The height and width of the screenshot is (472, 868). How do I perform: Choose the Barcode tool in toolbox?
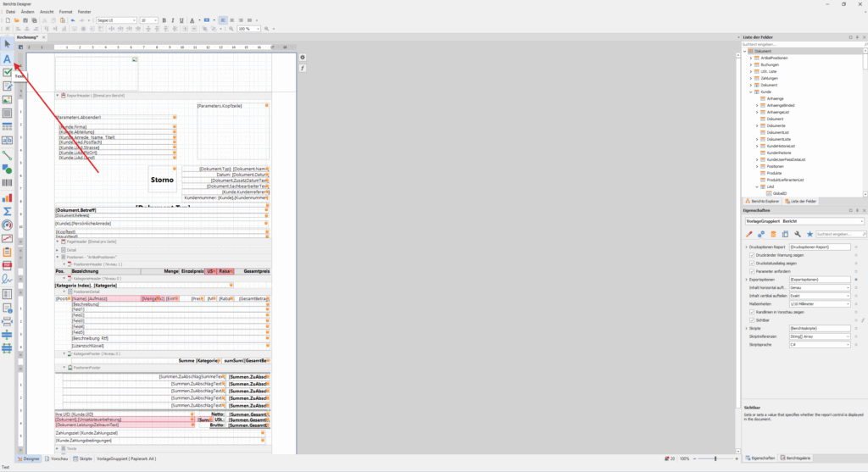tap(8, 182)
